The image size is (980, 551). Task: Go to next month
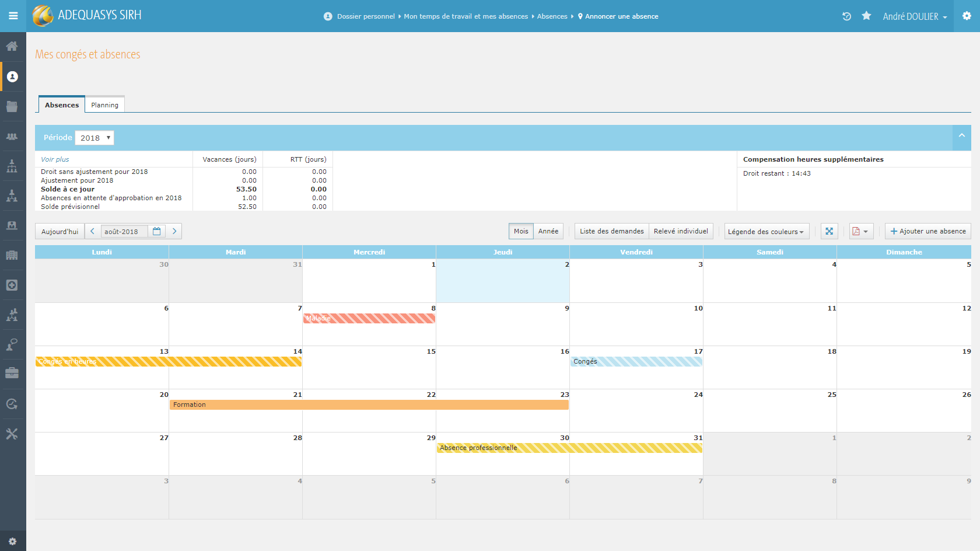click(x=174, y=231)
